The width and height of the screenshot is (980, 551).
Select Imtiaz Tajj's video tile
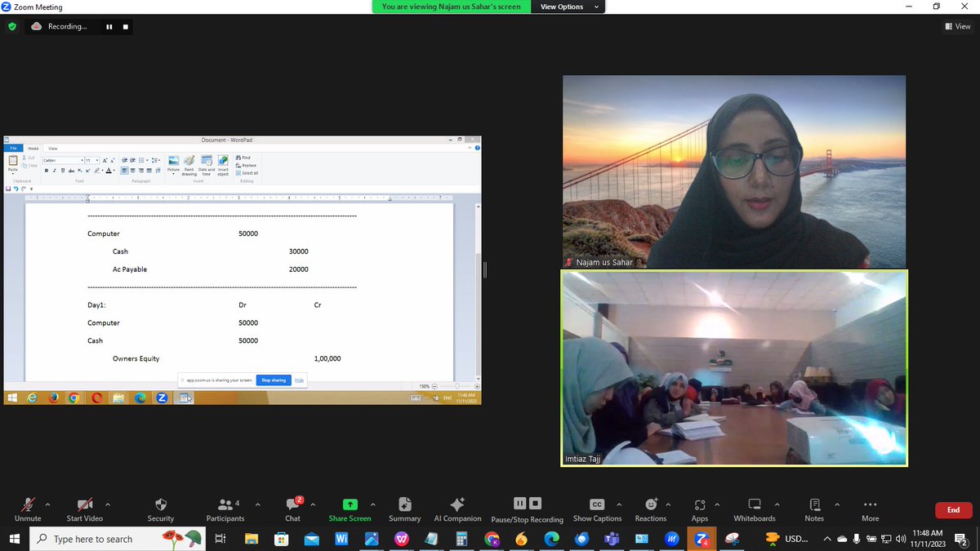tap(734, 368)
